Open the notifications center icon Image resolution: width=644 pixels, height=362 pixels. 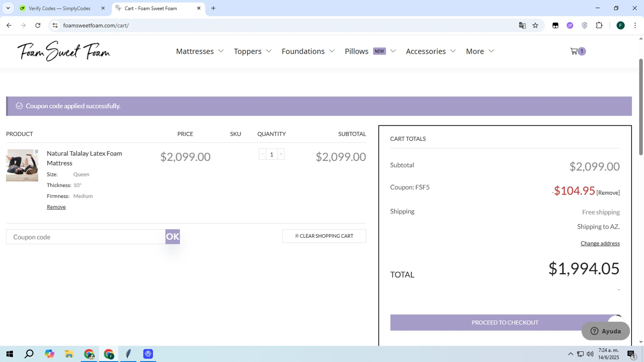click(x=632, y=354)
